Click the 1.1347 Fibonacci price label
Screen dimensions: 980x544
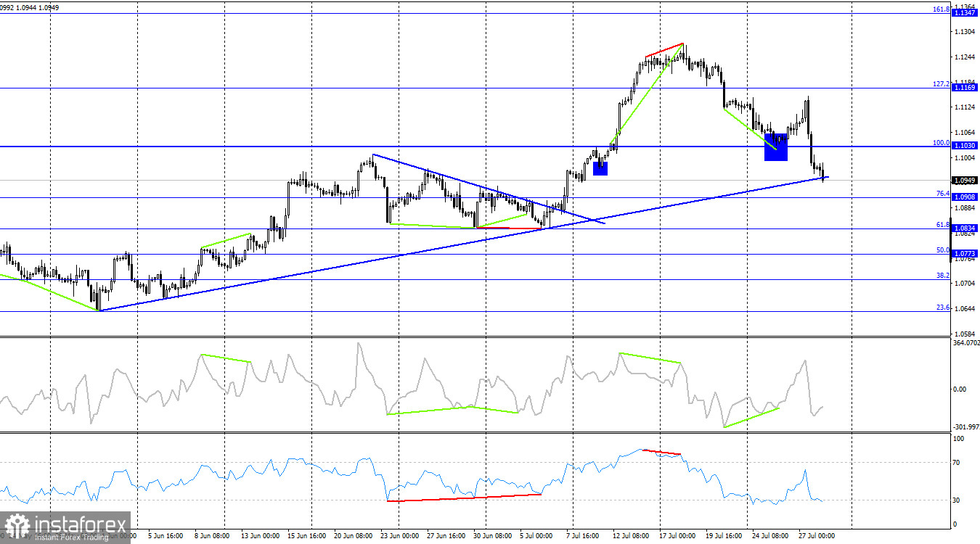tap(965, 14)
